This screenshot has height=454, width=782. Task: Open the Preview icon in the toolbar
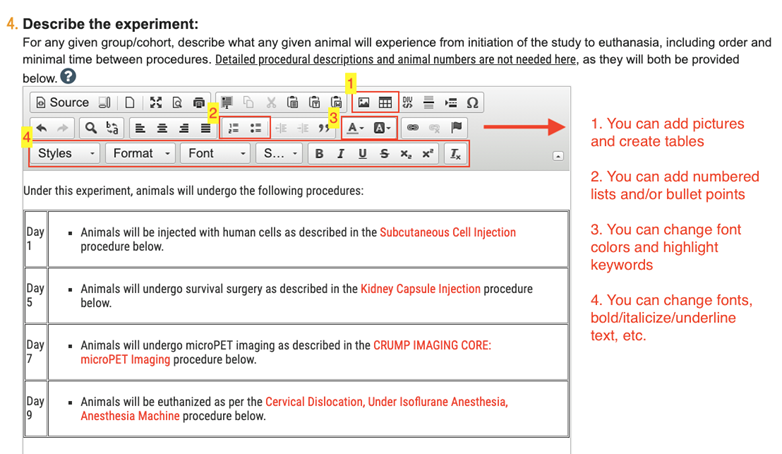click(177, 102)
